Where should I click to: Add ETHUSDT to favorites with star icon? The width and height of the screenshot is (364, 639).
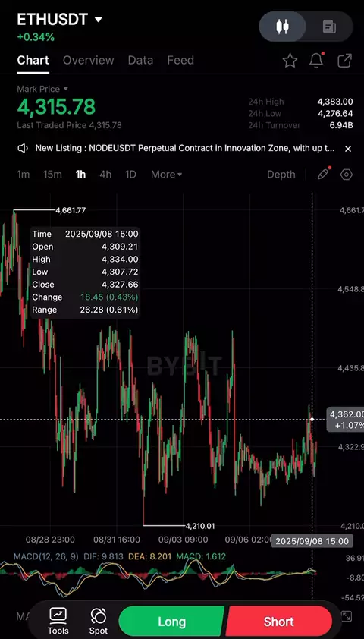[290, 61]
